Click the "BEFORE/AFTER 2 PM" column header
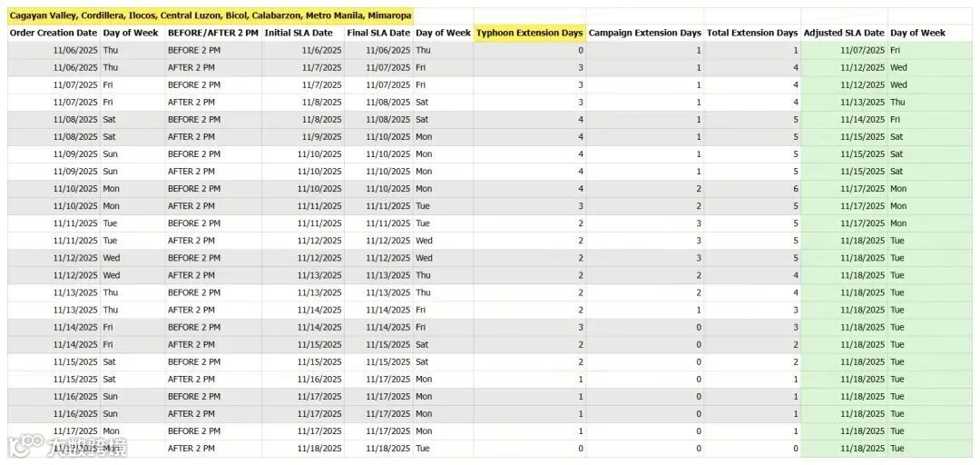 point(212,33)
